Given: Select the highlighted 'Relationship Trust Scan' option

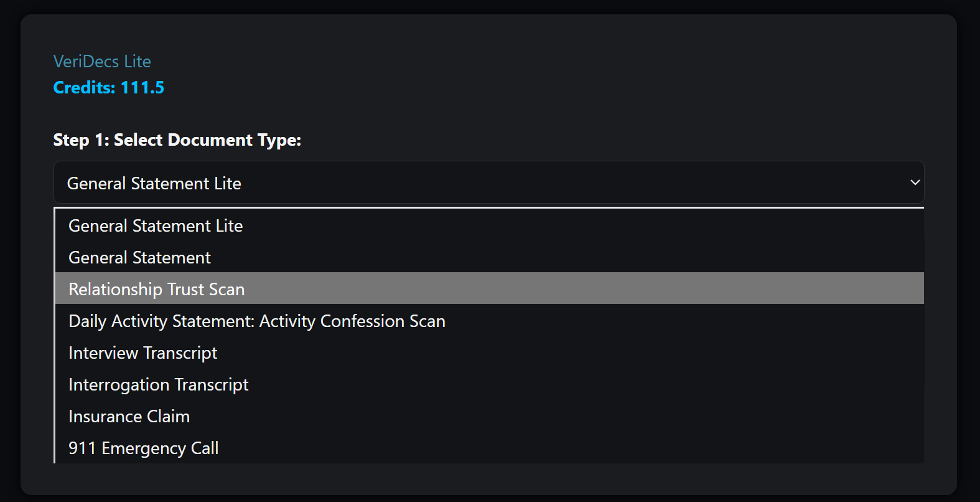Looking at the screenshot, I should 156,289.
